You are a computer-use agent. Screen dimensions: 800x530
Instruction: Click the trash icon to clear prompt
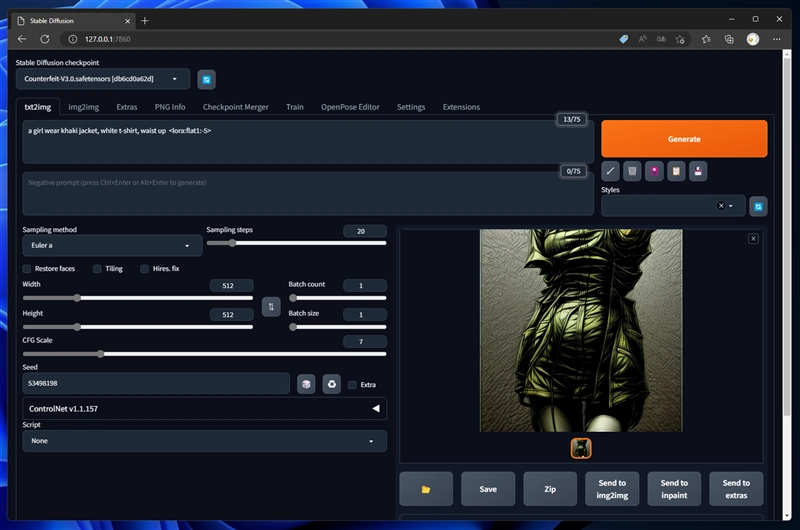(x=632, y=171)
